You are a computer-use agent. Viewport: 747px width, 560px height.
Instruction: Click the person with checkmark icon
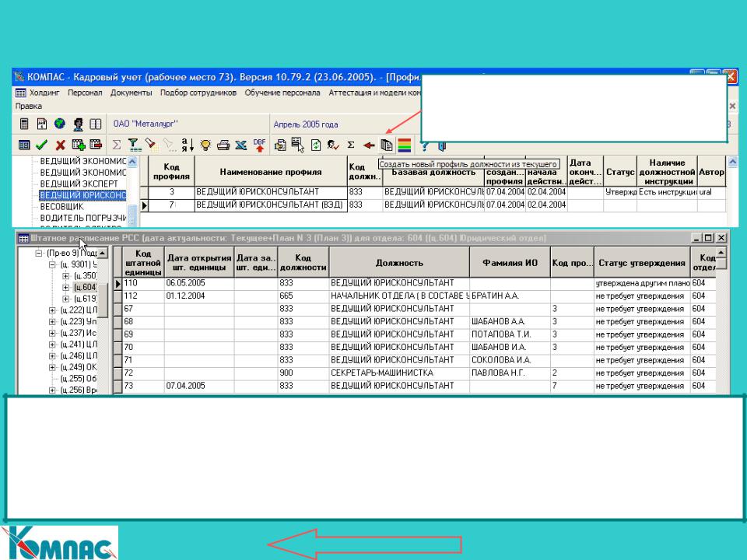(x=333, y=145)
